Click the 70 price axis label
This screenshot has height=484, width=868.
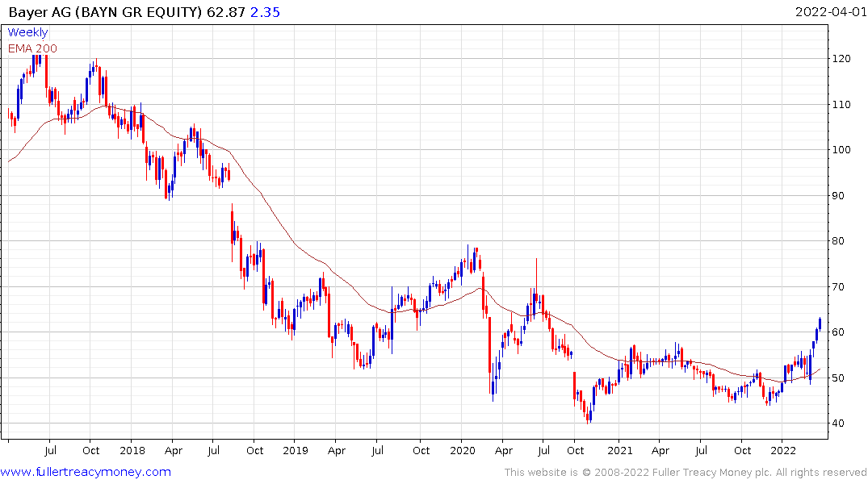[x=838, y=287]
